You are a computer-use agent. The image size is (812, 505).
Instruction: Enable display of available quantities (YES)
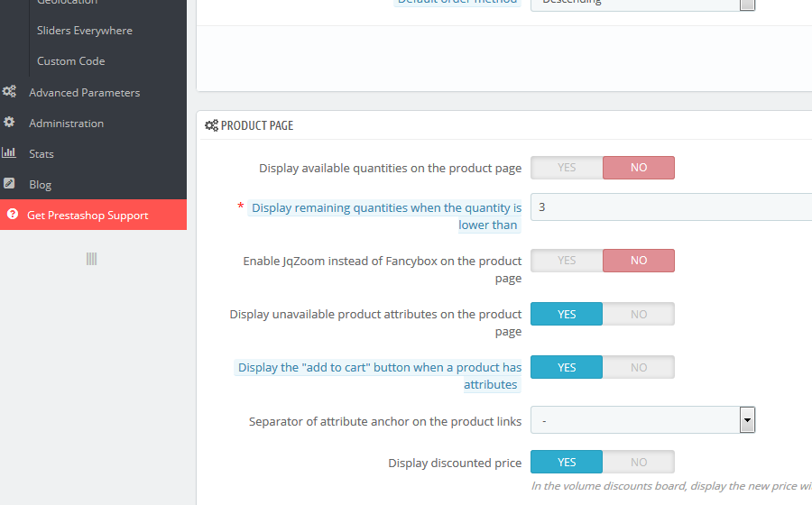click(x=567, y=168)
